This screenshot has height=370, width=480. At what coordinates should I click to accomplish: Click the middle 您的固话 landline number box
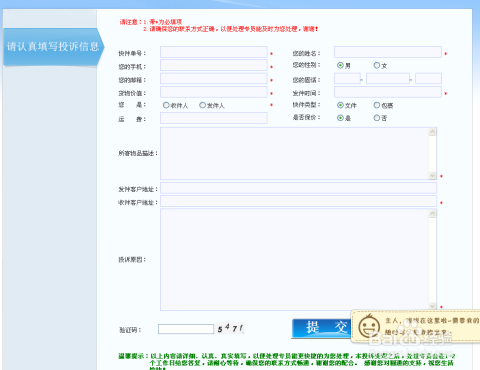(388, 79)
